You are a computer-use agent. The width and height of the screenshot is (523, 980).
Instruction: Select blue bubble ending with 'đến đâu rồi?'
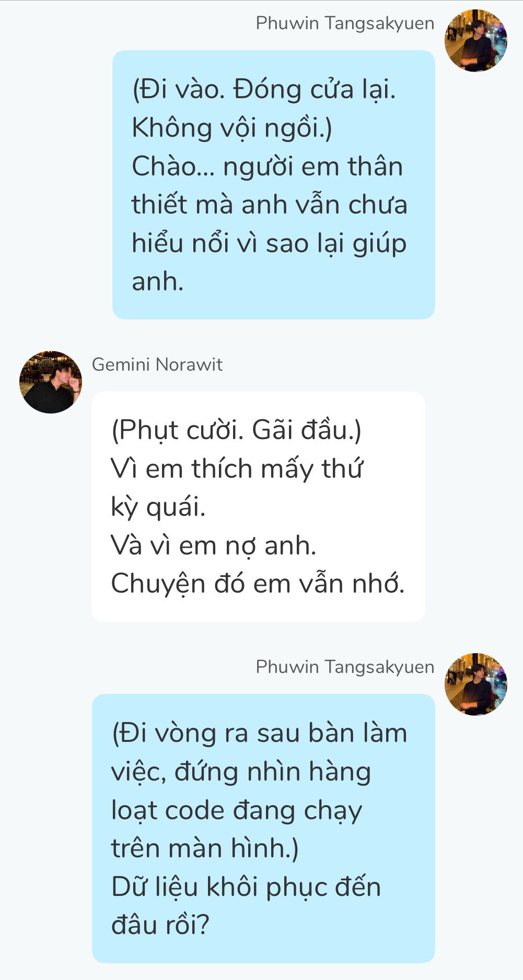pos(263,829)
